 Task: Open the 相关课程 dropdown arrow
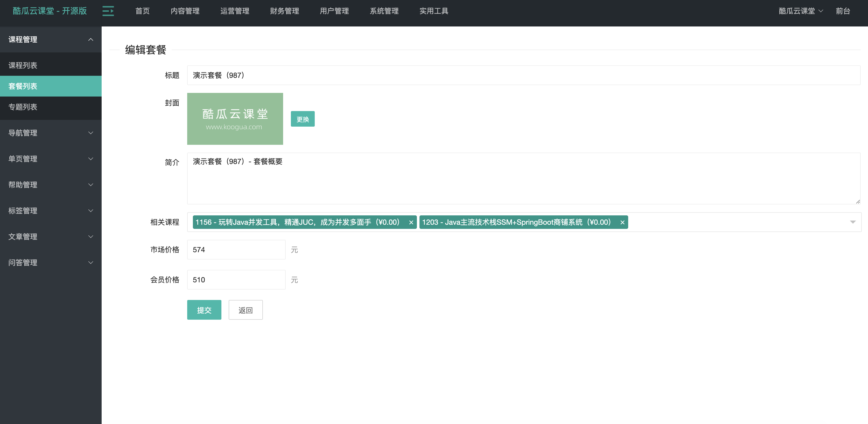tap(852, 222)
